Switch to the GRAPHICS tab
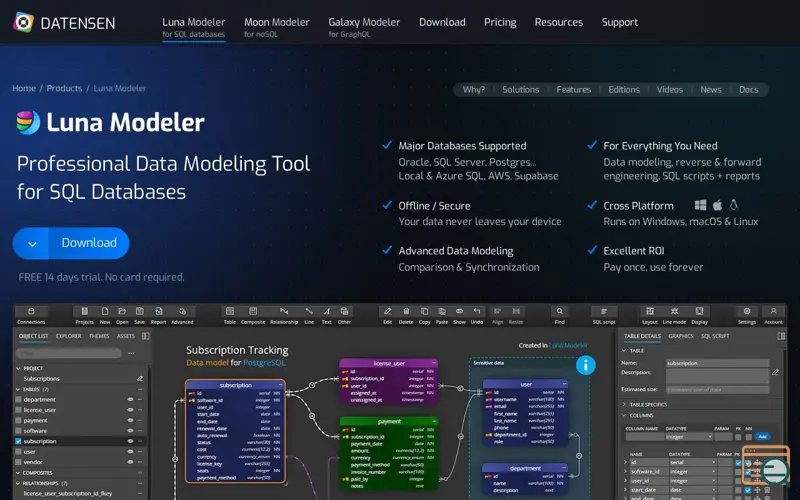800x500 pixels. 681,336
